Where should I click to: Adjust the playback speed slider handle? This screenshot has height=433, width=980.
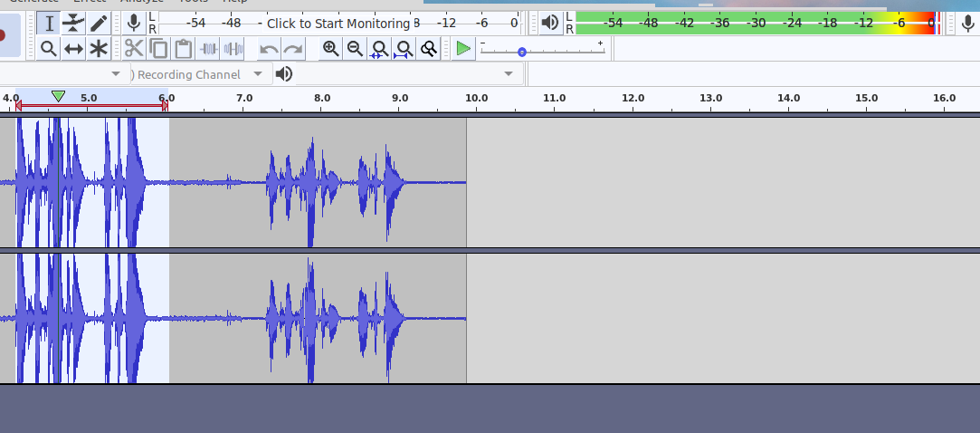click(522, 52)
